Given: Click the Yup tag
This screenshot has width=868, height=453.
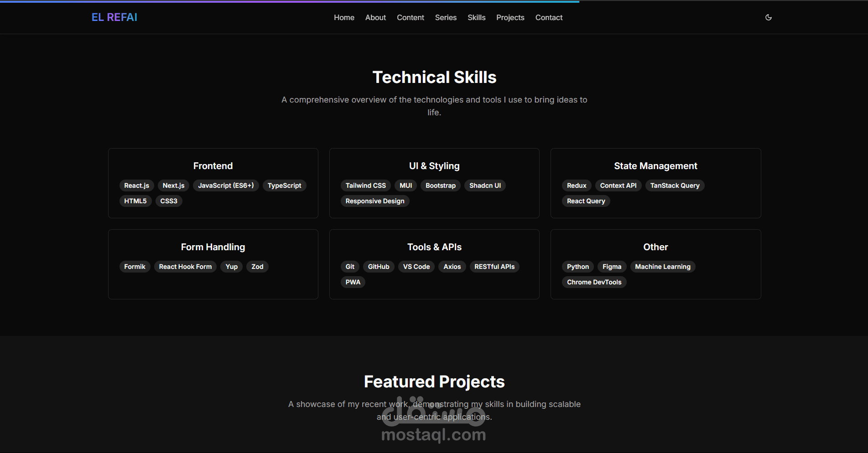Looking at the screenshot, I should (x=231, y=267).
